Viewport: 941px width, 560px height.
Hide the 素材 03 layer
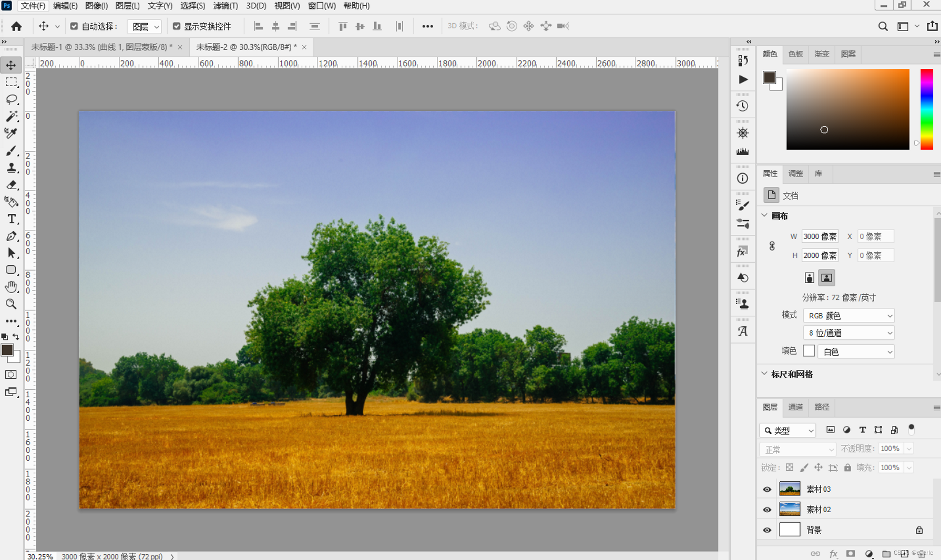[767, 489]
